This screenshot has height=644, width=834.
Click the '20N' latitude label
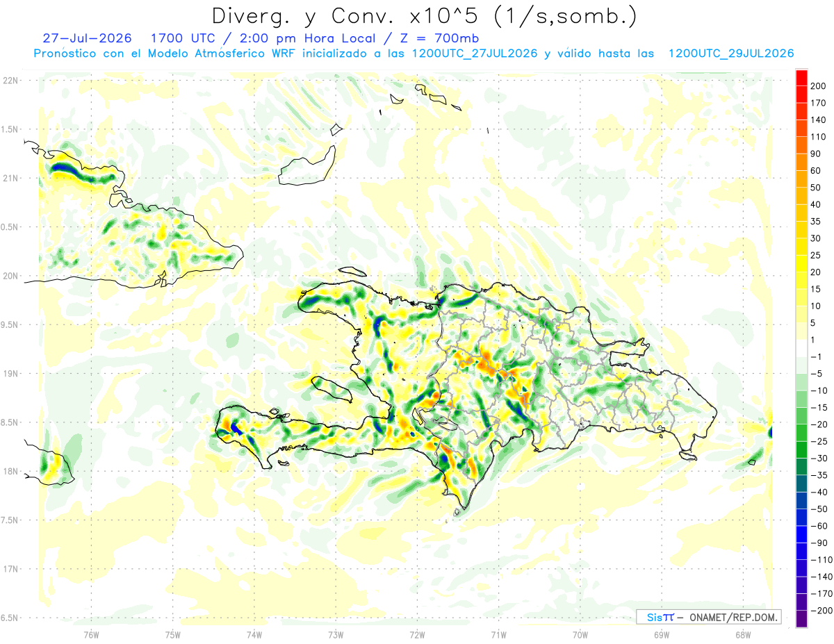pos(10,276)
